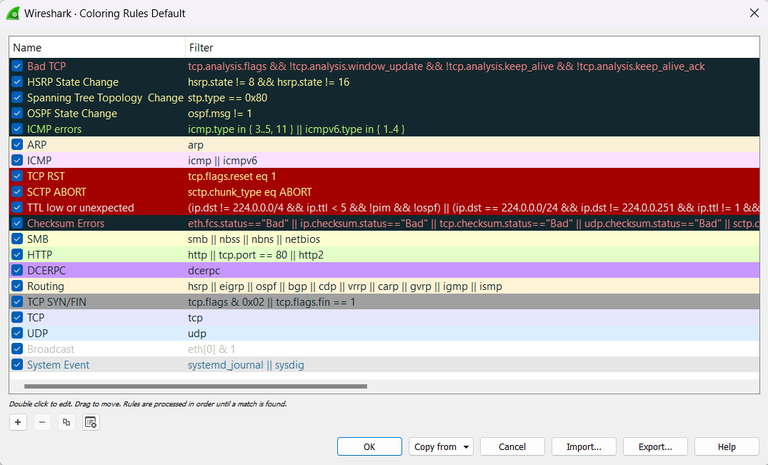Disable the Broadcast rule checkbox
The height and width of the screenshot is (465, 768).
[x=17, y=349]
